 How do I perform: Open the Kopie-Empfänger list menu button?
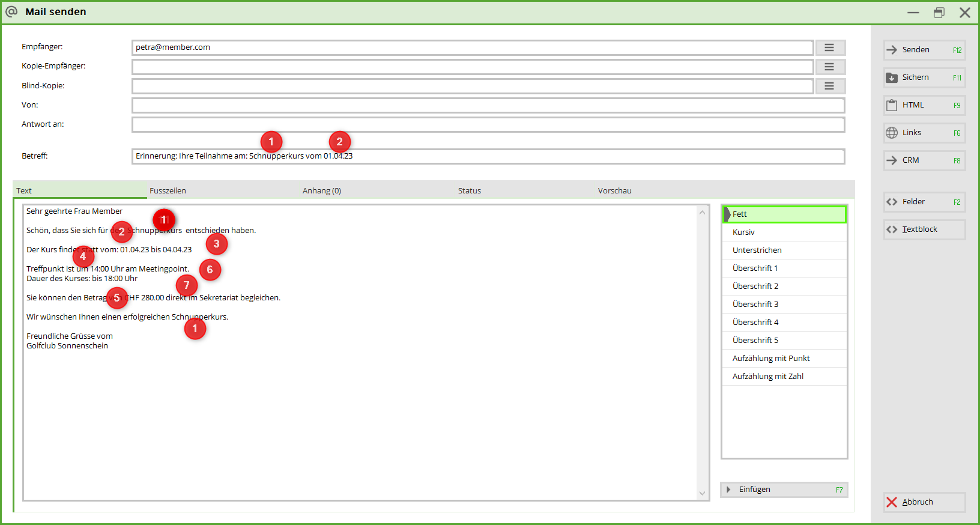tap(829, 67)
